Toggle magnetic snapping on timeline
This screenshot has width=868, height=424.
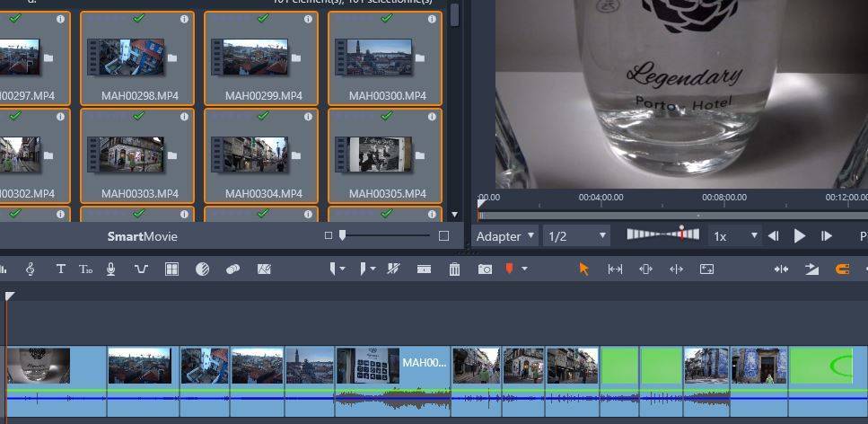(x=842, y=269)
